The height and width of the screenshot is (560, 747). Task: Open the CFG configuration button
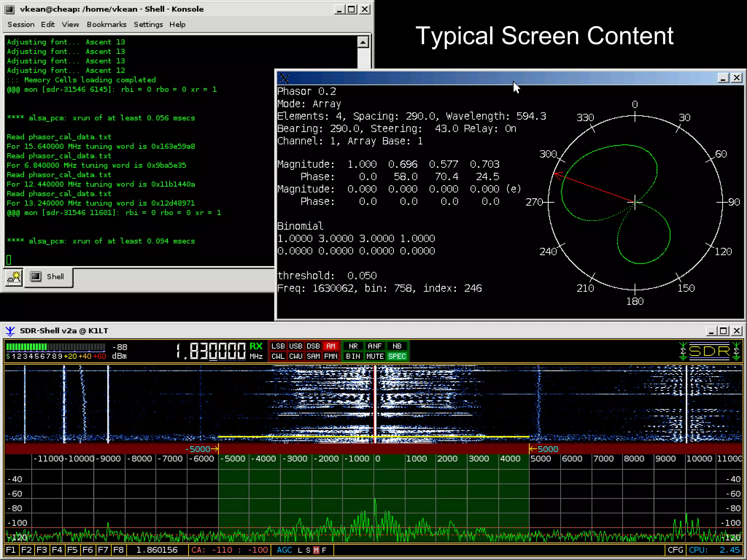tap(676, 550)
